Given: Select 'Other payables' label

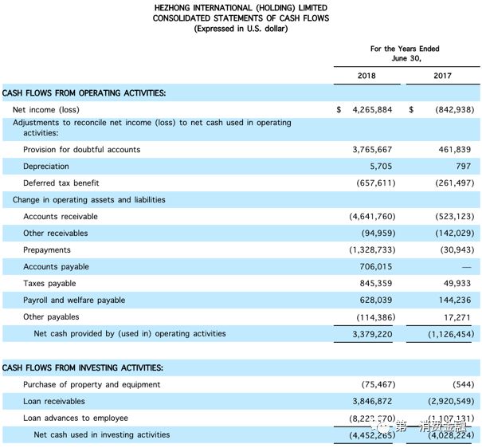Looking at the screenshot, I should (x=51, y=317).
